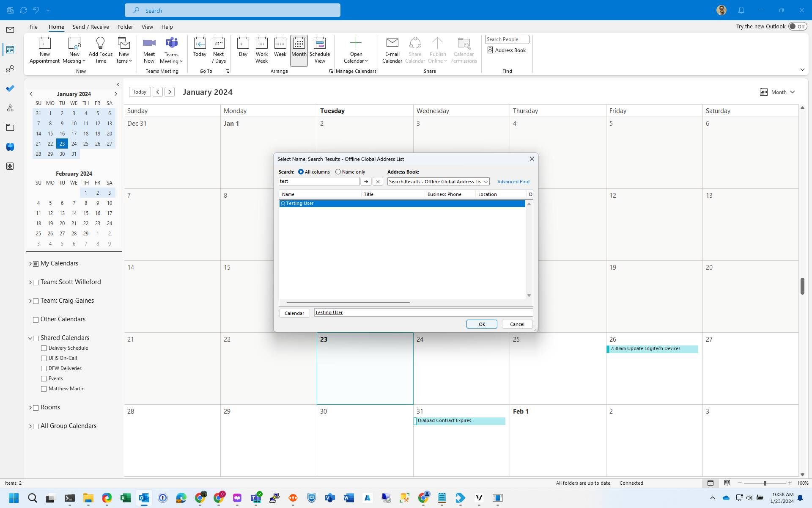The image size is (812, 508).
Task: Check the Delivery Schedule shared calendar
Action: coord(44,348)
